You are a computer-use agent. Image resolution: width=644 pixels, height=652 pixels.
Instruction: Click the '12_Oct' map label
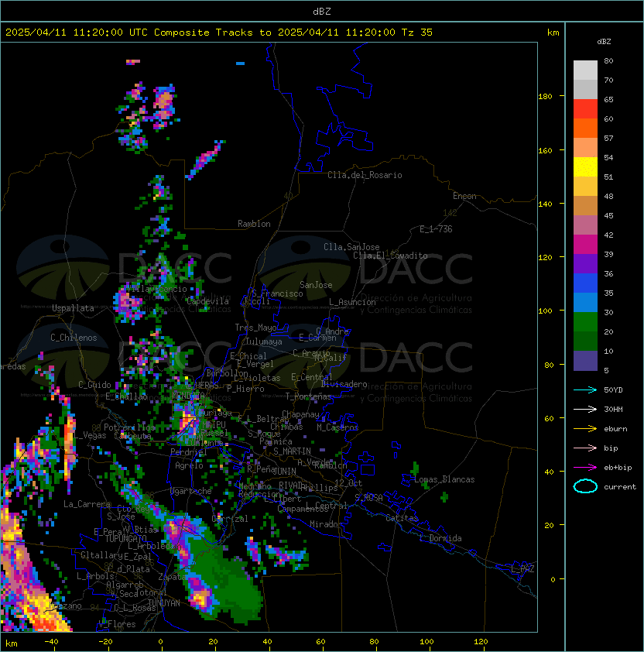[x=348, y=483]
